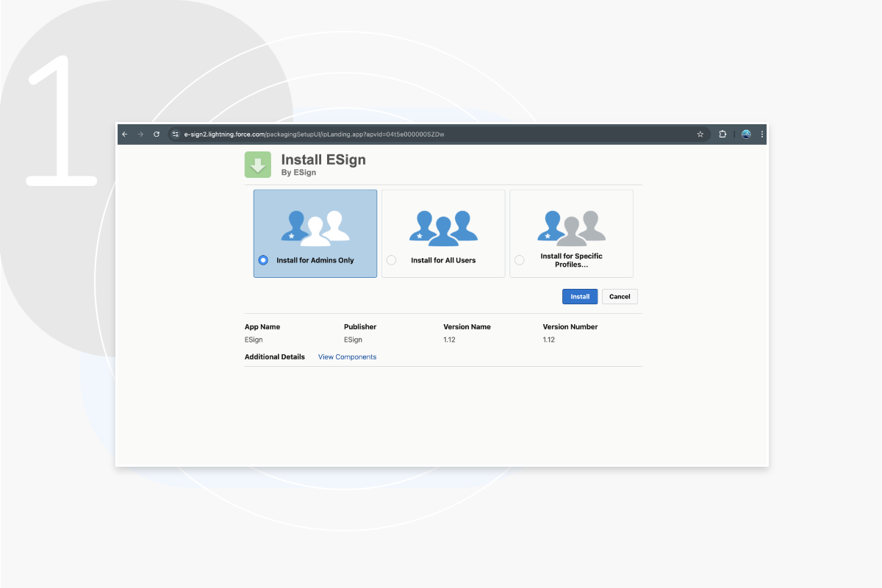Open the View Components link

coord(347,357)
